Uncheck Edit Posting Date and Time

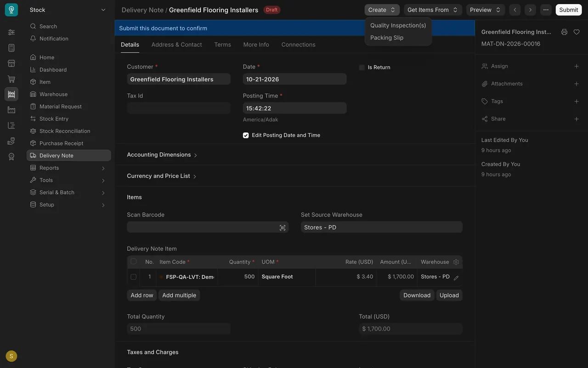246,135
